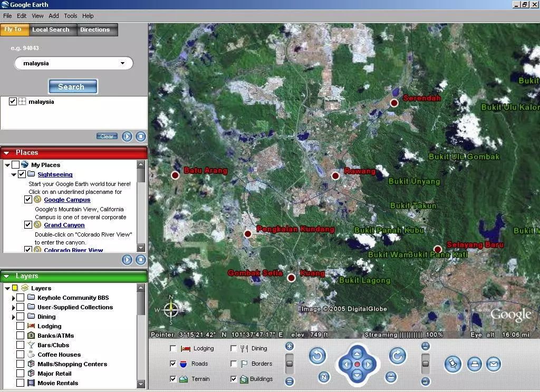The height and width of the screenshot is (392, 540).
Task: Click the rotate clockwise button
Action: click(x=398, y=356)
